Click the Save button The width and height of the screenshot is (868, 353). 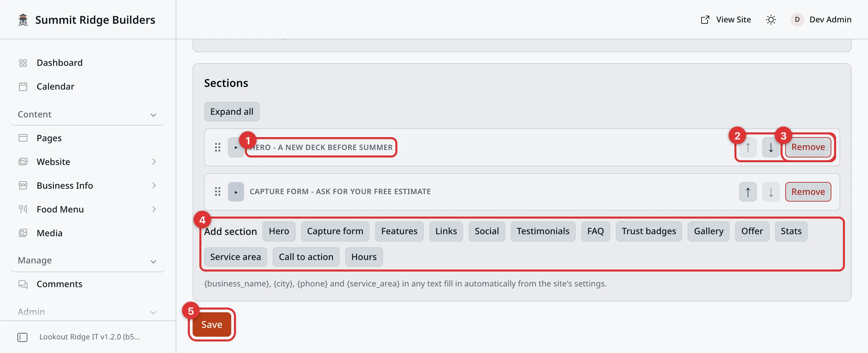[x=212, y=324]
